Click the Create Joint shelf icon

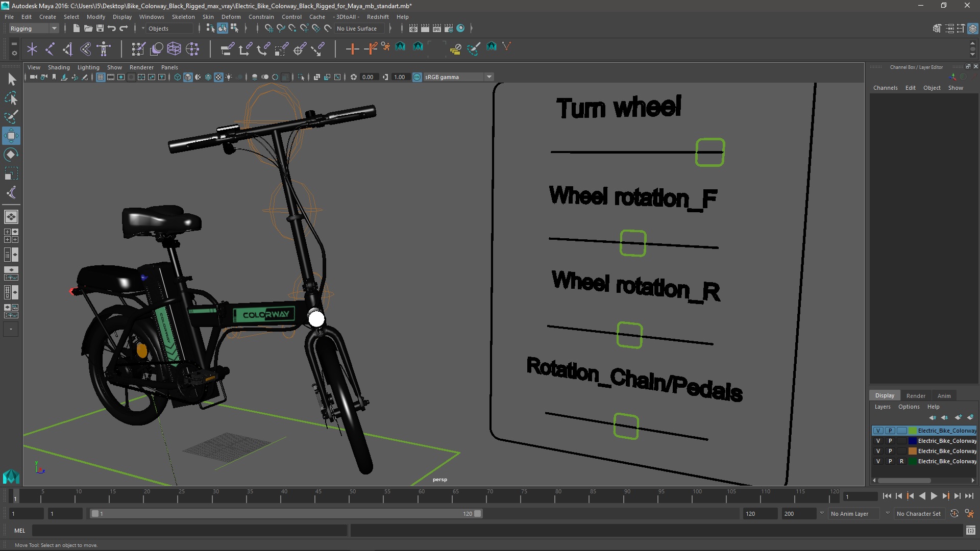click(50, 49)
